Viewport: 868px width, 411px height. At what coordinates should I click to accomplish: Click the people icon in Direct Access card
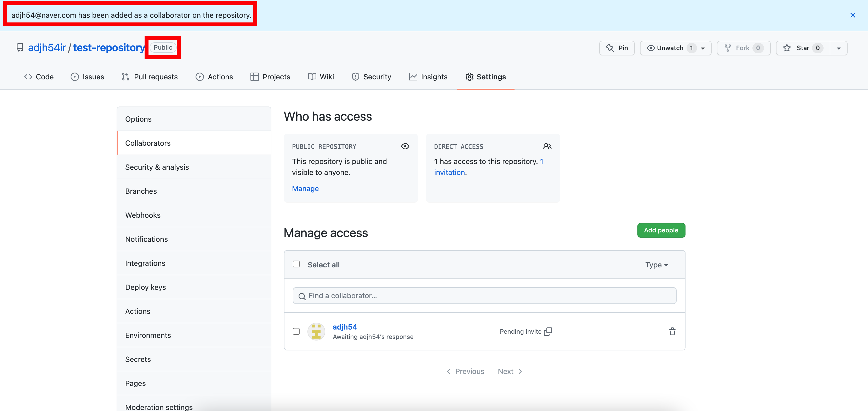click(547, 146)
